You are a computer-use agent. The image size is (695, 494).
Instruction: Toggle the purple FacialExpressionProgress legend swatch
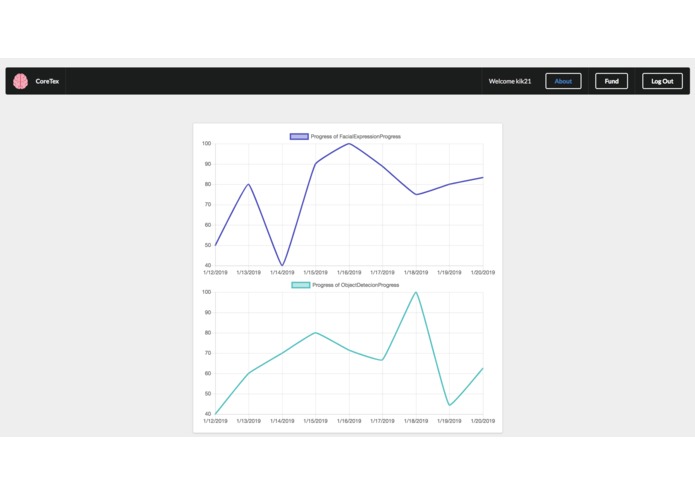pyautogui.click(x=299, y=136)
